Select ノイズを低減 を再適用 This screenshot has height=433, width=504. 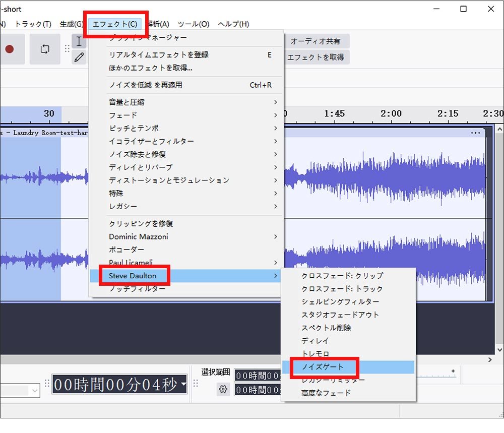[147, 85]
